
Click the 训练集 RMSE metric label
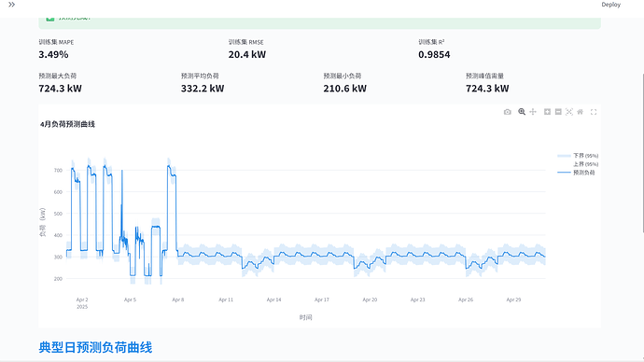click(x=246, y=42)
